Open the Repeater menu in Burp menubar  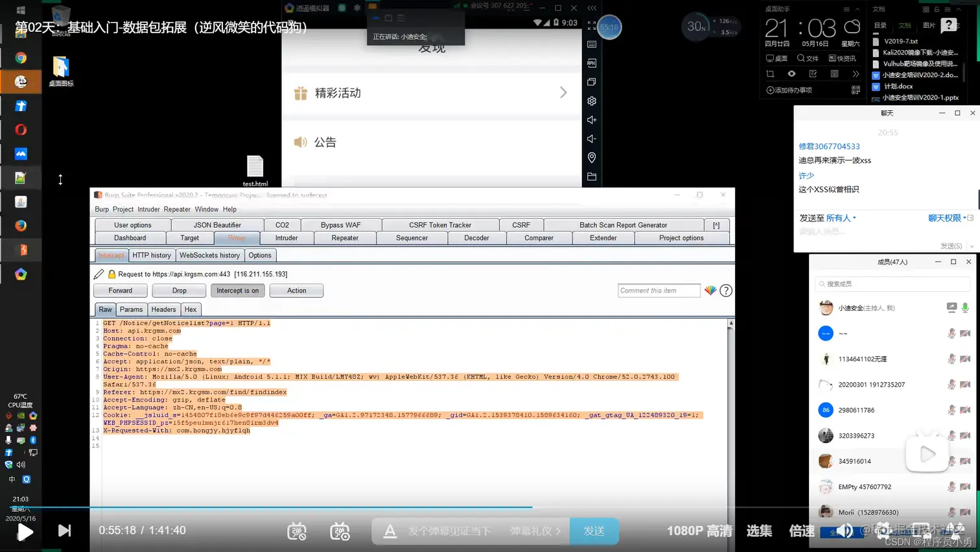tap(177, 210)
